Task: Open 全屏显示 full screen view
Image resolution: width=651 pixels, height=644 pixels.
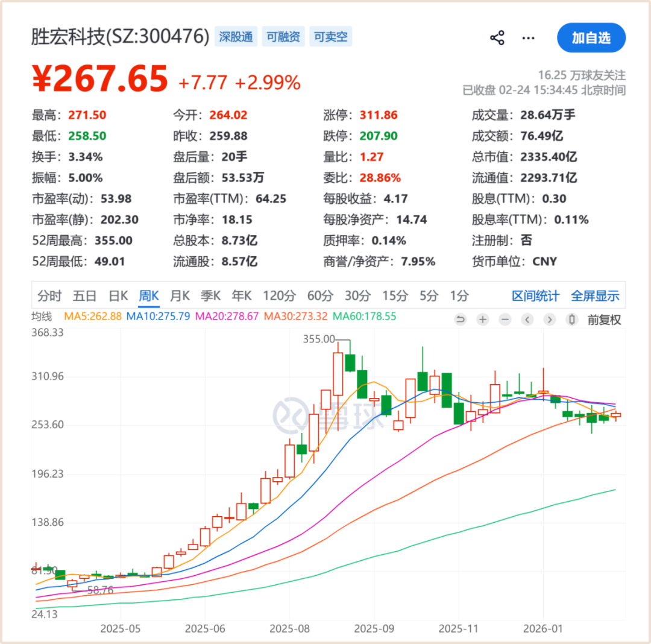Action: click(595, 295)
